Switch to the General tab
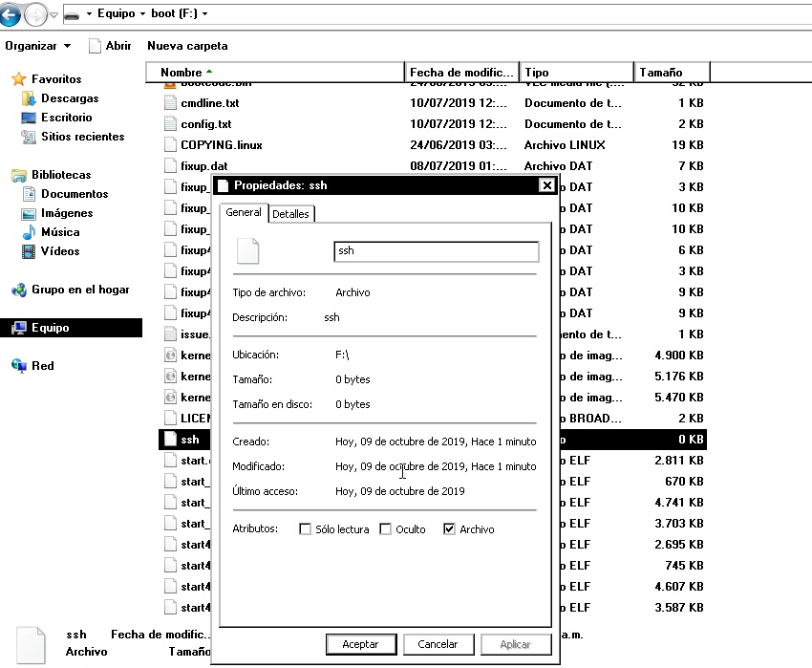Screen dimensions: 812x668 point(244,212)
